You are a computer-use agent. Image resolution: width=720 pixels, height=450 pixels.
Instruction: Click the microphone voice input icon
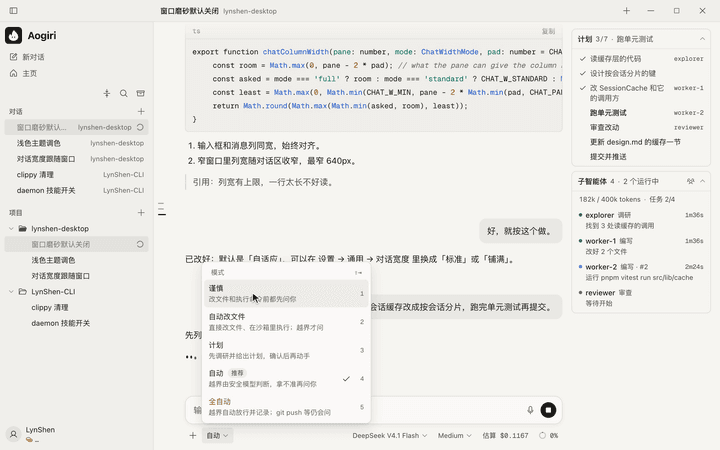[x=530, y=410]
